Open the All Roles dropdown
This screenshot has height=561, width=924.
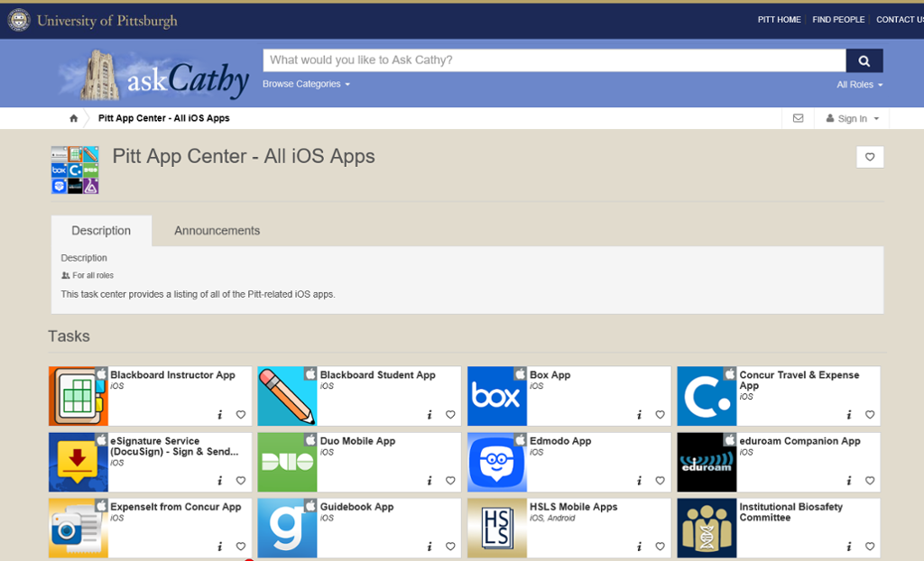pyautogui.click(x=858, y=84)
